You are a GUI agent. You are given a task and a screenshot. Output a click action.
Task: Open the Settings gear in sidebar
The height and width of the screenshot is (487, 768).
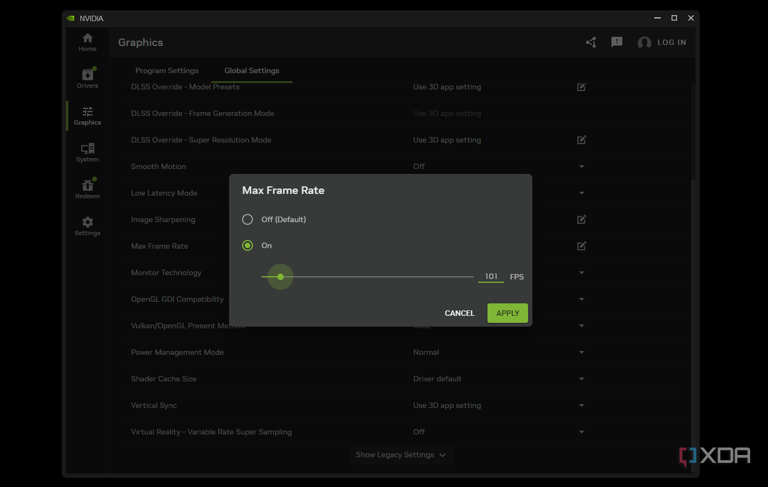tap(87, 226)
